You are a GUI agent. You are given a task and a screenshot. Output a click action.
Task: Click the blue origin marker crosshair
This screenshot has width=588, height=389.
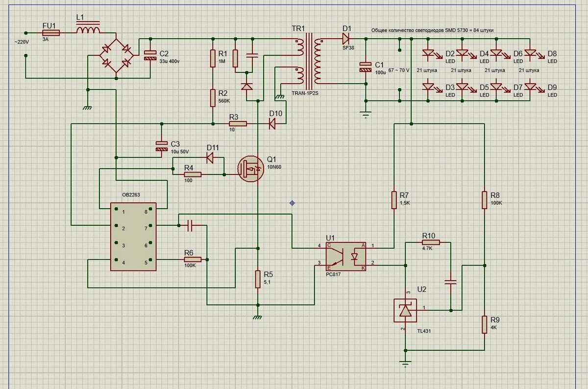pyautogui.click(x=292, y=202)
